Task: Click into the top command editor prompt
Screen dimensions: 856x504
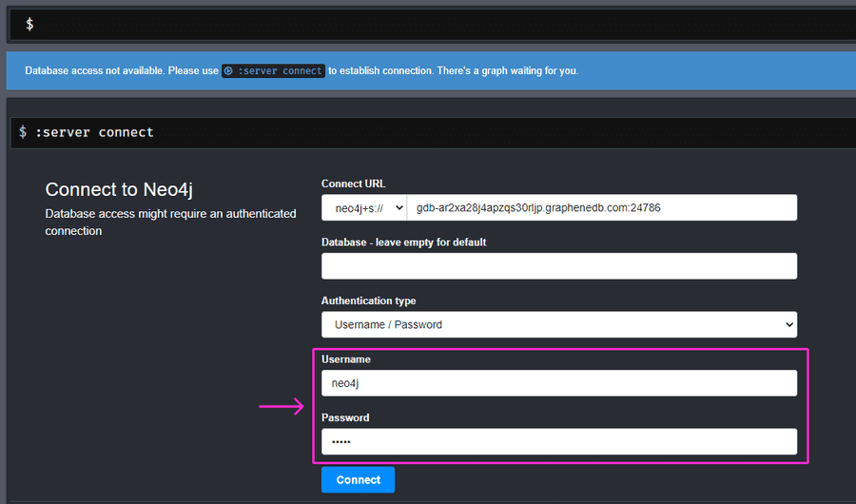Action: 431,24
